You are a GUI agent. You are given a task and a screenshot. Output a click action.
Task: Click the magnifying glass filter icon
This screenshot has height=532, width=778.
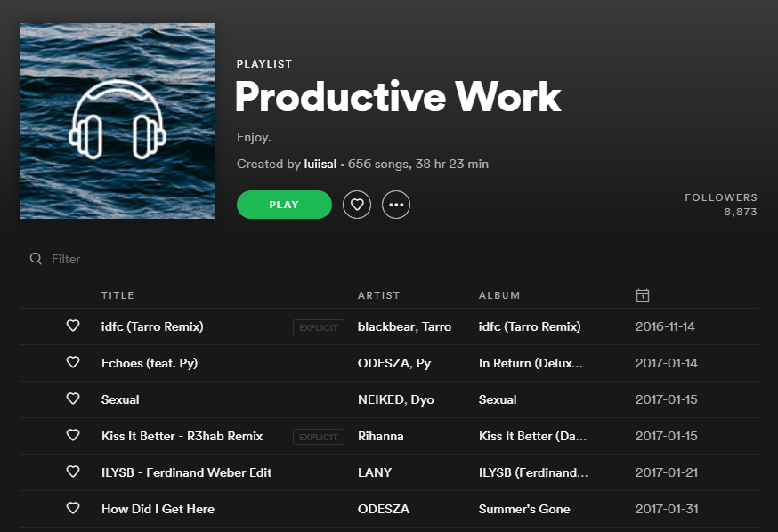(x=36, y=259)
